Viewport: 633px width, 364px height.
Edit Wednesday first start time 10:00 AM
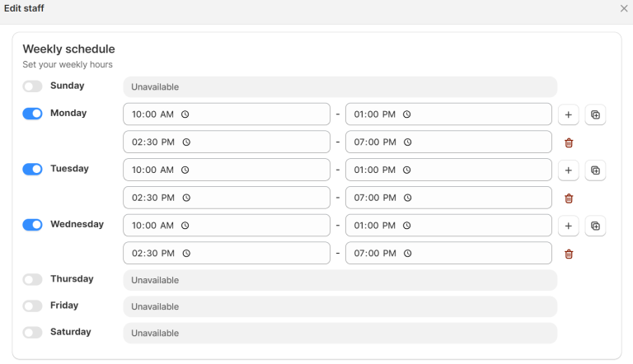pyautogui.click(x=227, y=226)
